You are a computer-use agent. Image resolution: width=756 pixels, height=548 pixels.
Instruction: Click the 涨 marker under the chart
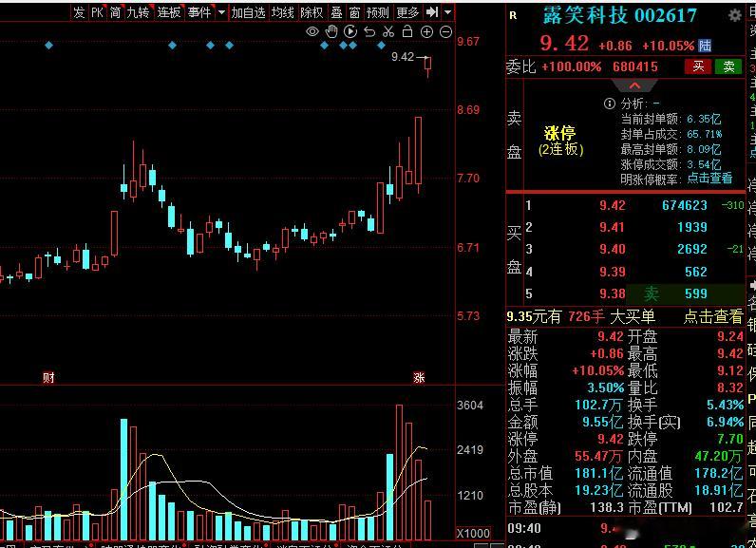click(419, 378)
